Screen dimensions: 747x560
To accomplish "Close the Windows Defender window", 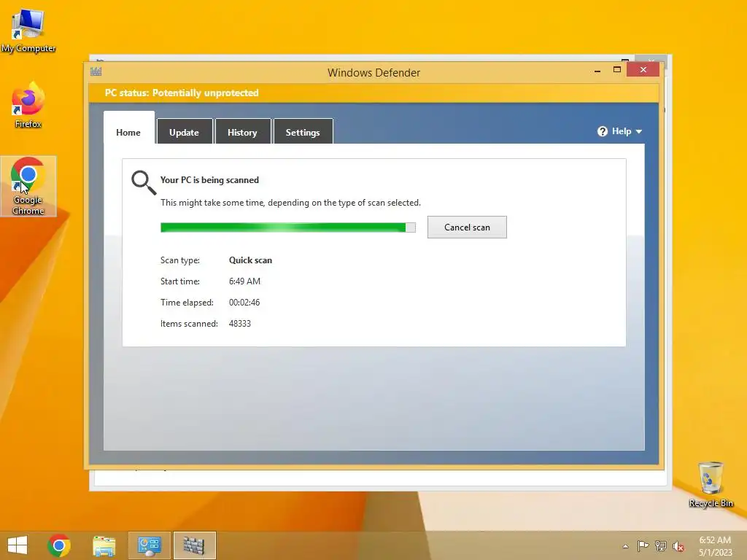I will click(x=643, y=70).
